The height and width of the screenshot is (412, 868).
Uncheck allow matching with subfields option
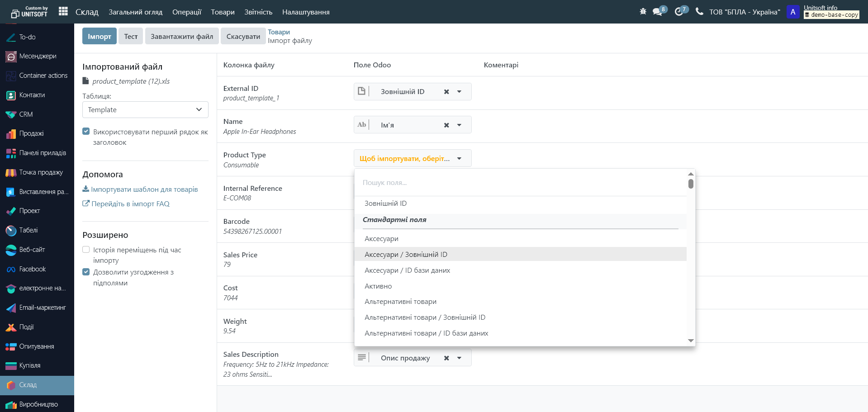pos(86,272)
